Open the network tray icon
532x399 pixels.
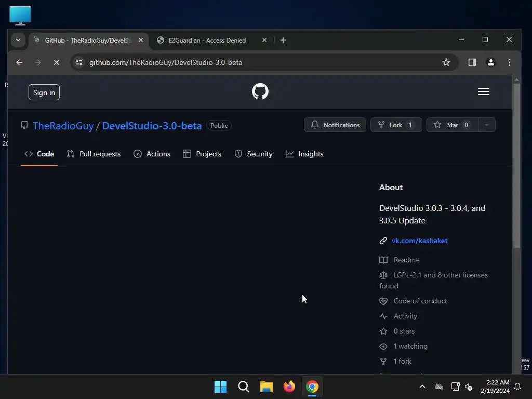(x=455, y=387)
